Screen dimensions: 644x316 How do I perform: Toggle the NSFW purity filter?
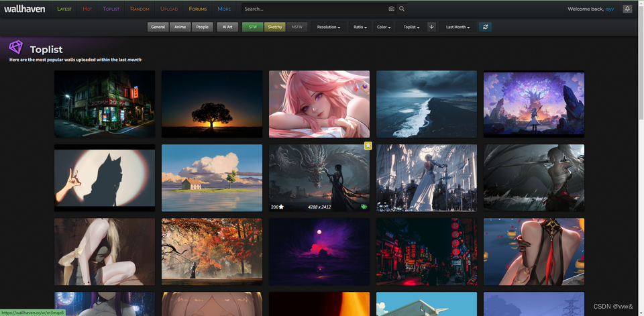click(x=297, y=27)
